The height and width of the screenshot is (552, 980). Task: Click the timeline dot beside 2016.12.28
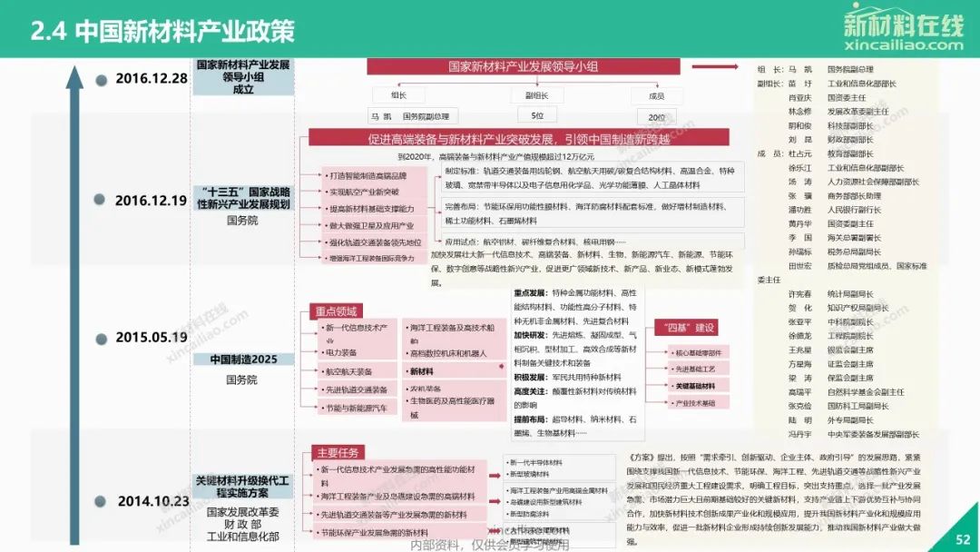[101, 79]
